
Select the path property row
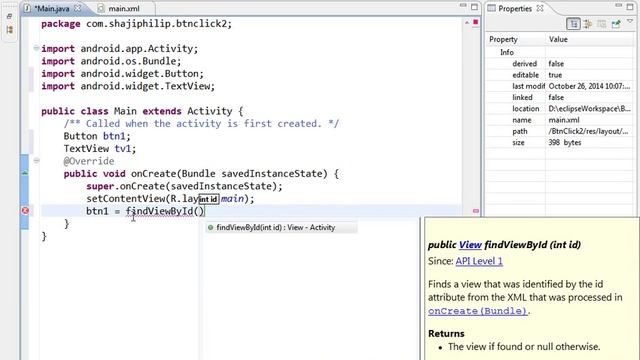[559, 131]
